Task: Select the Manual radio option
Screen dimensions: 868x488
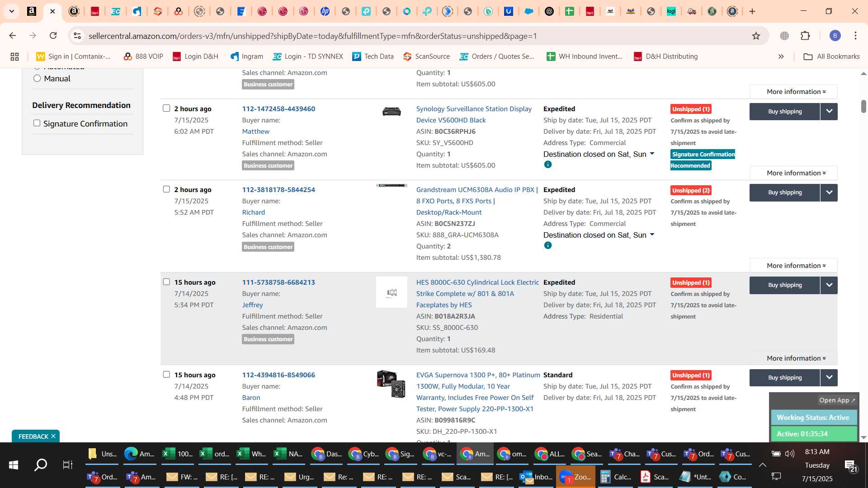Action: point(37,79)
